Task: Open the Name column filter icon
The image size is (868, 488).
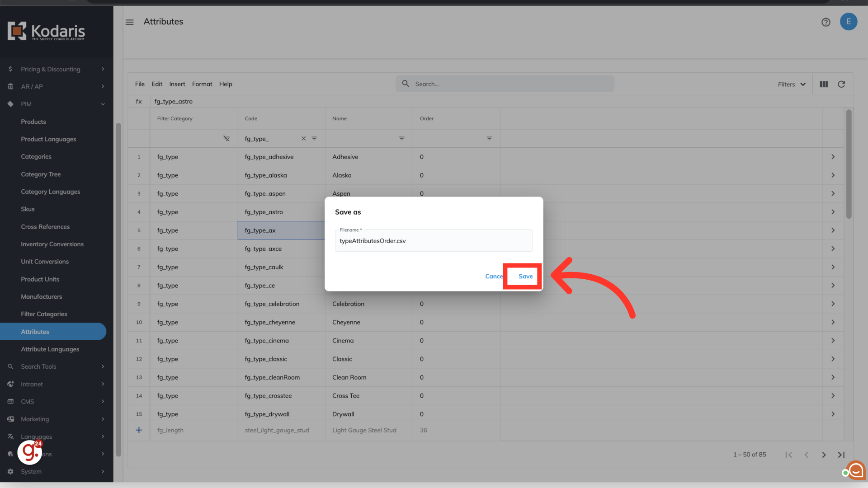Action: [x=401, y=139]
